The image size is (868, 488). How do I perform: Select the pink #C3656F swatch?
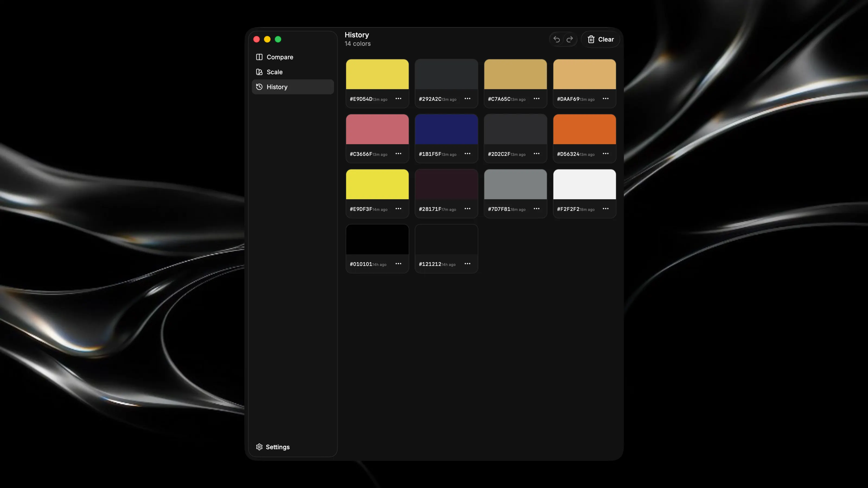[x=377, y=129]
